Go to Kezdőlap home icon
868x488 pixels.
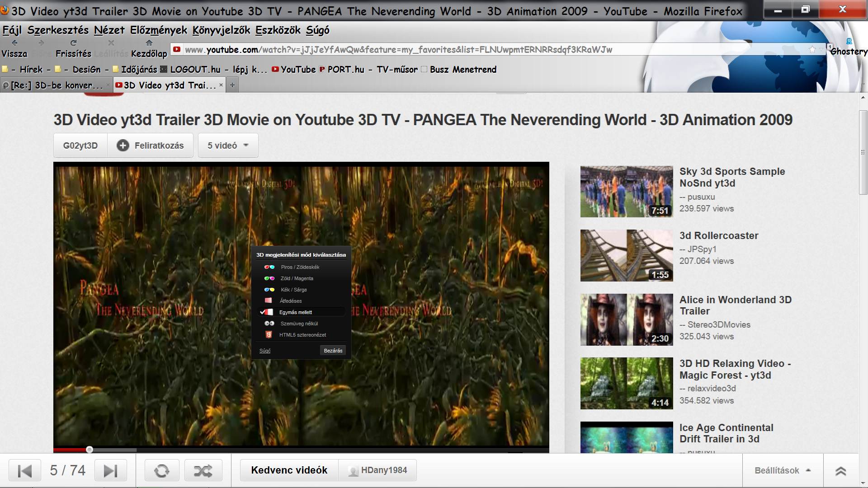[149, 43]
